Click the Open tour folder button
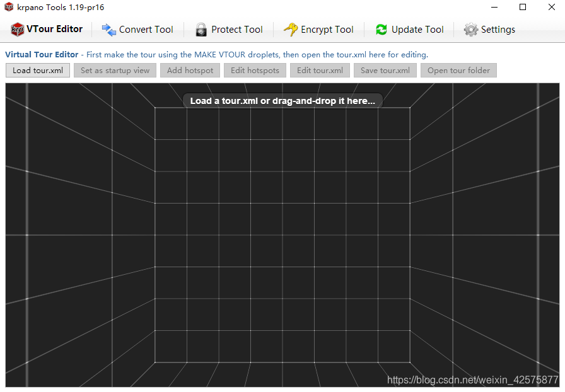This screenshot has height=392, width=565. [x=458, y=70]
